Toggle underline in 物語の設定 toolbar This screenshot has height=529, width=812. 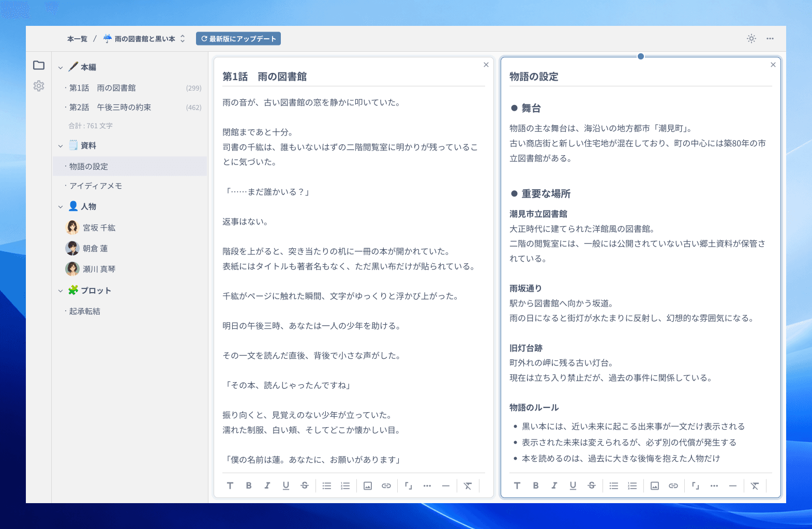tap(573, 486)
